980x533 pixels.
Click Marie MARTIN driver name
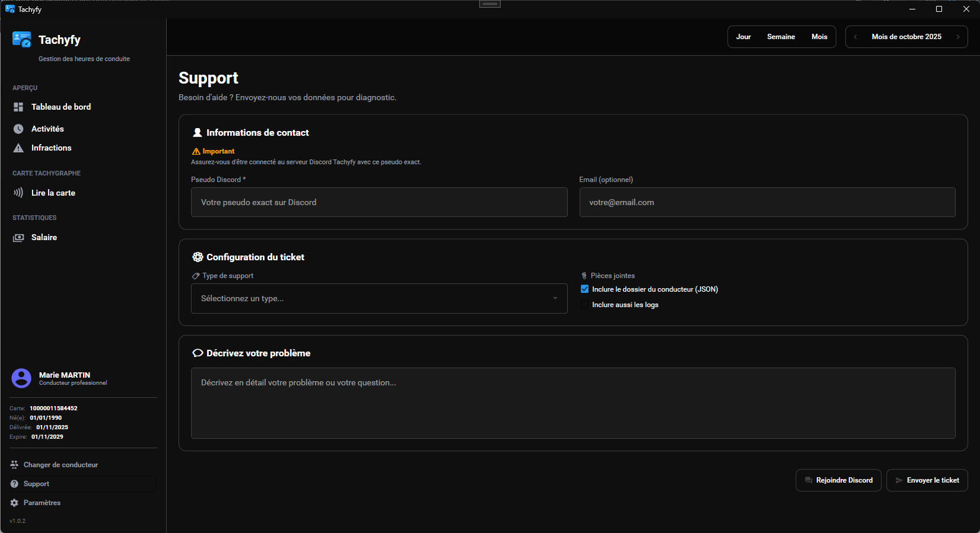click(x=65, y=375)
